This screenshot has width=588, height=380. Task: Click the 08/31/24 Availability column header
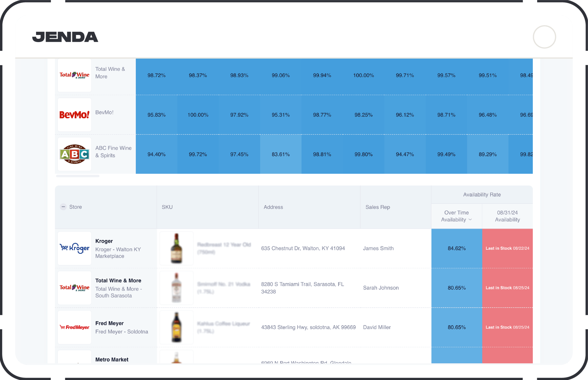click(507, 216)
